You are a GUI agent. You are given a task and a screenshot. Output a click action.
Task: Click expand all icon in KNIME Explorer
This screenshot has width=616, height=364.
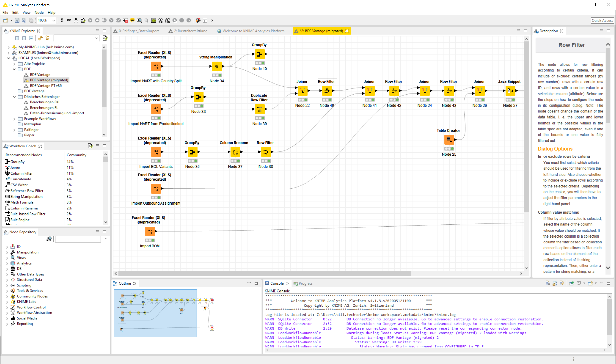click(x=17, y=38)
